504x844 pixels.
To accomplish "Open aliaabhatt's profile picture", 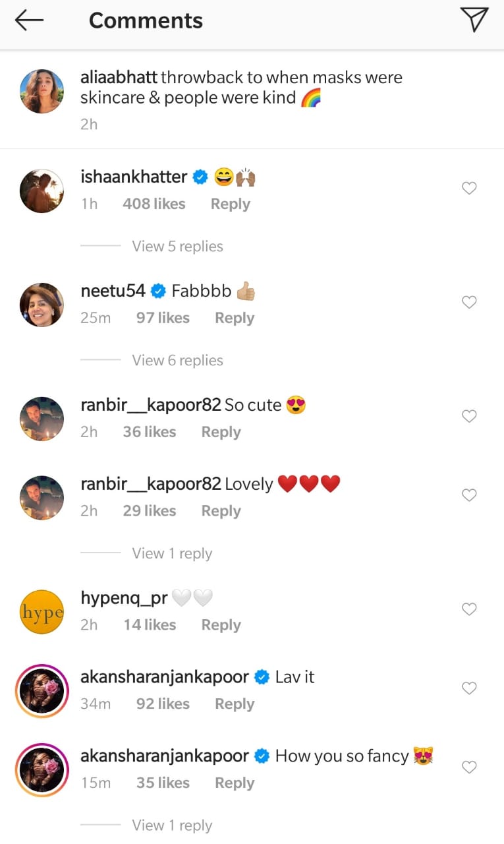I will pyautogui.click(x=42, y=92).
